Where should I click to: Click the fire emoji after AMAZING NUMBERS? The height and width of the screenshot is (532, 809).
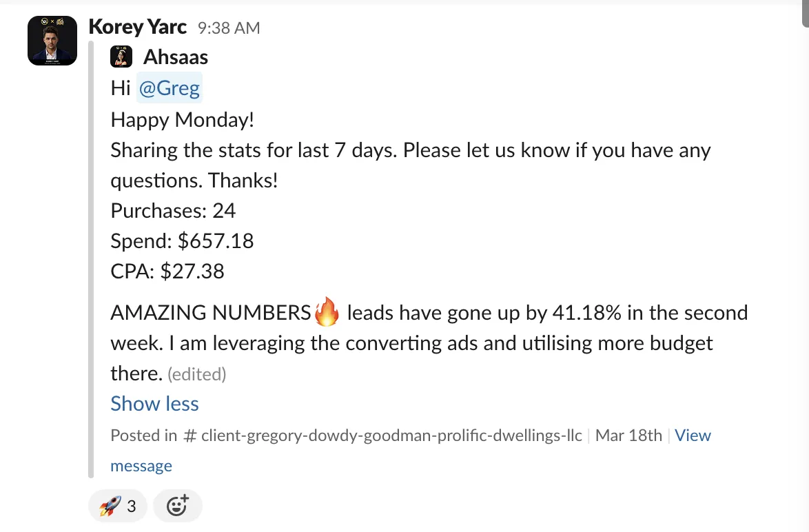point(327,312)
